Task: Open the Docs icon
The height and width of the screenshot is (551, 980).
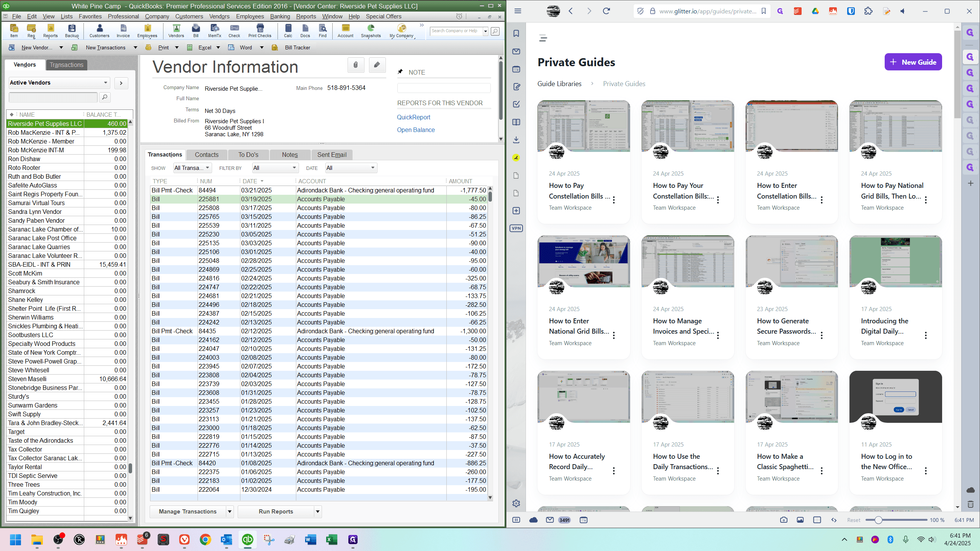Action: click(305, 31)
